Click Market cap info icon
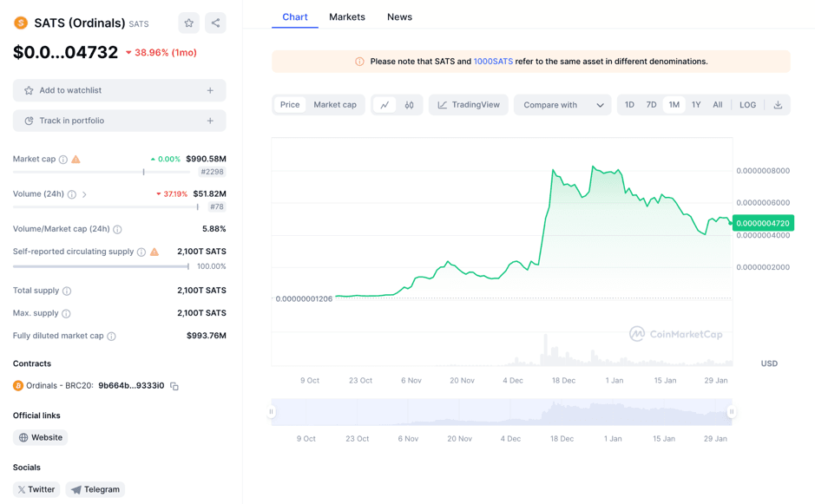815x504 pixels. (63, 160)
